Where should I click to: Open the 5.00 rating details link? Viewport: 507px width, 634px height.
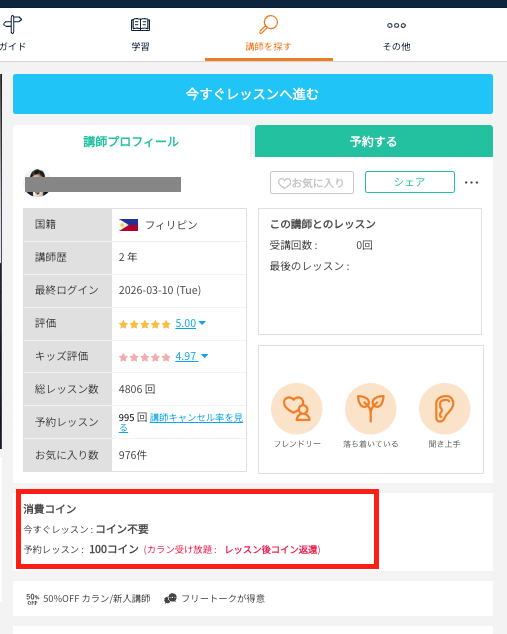coord(186,323)
